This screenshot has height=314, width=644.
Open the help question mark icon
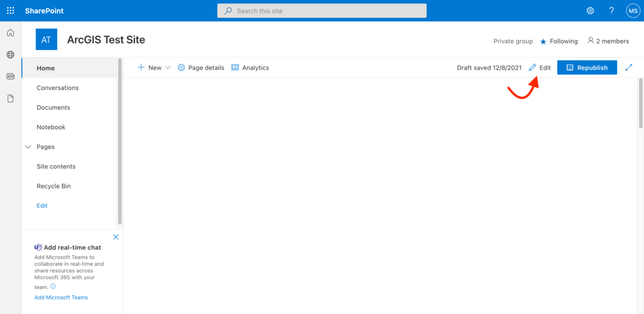pos(612,11)
